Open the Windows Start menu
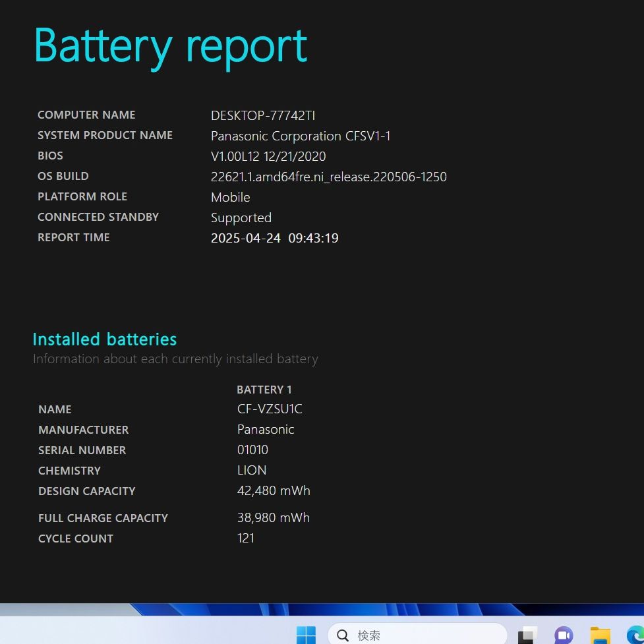 coord(306,635)
